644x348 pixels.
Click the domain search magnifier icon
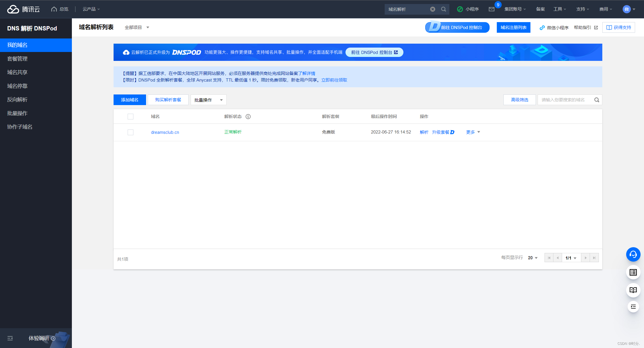597,100
